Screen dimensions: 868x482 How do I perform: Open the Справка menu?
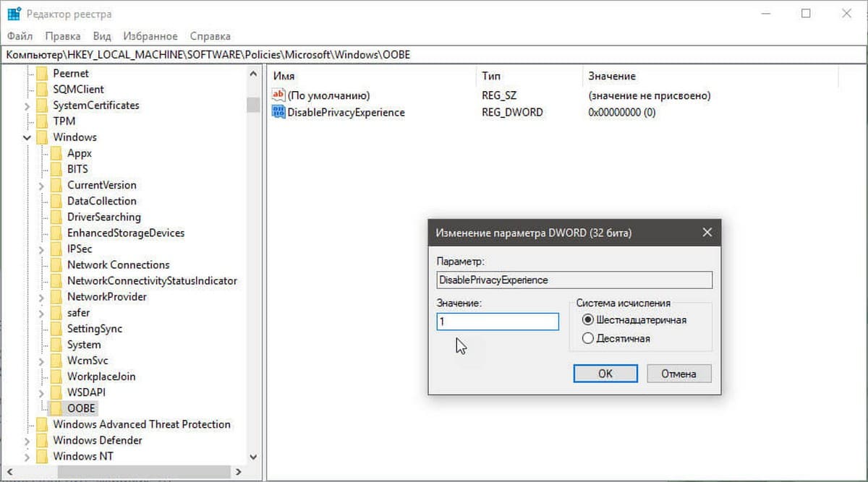click(210, 36)
